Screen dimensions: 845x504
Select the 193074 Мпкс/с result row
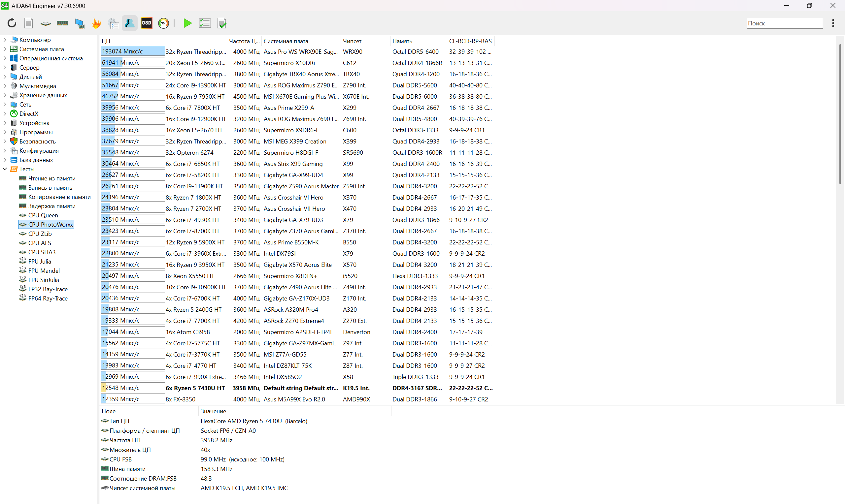pyautogui.click(x=297, y=51)
